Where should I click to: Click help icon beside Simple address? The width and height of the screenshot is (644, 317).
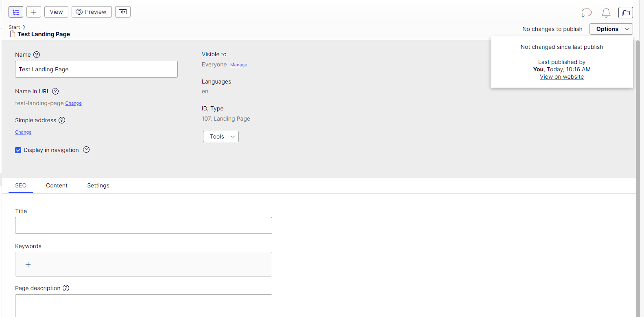tap(62, 120)
